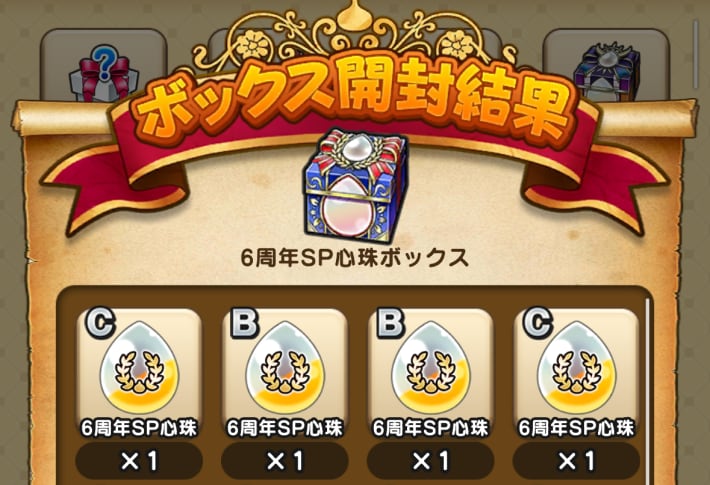The width and height of the screenshot is (710, 485).
Task: Tap the rightmost C-rank pearl icon
Action: coord(576,365)
